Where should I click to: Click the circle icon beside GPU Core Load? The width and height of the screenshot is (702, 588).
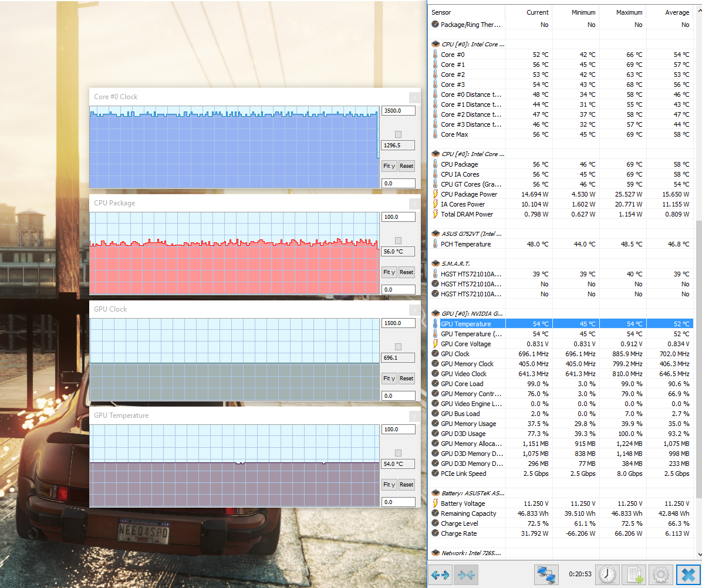coord(435,384)
